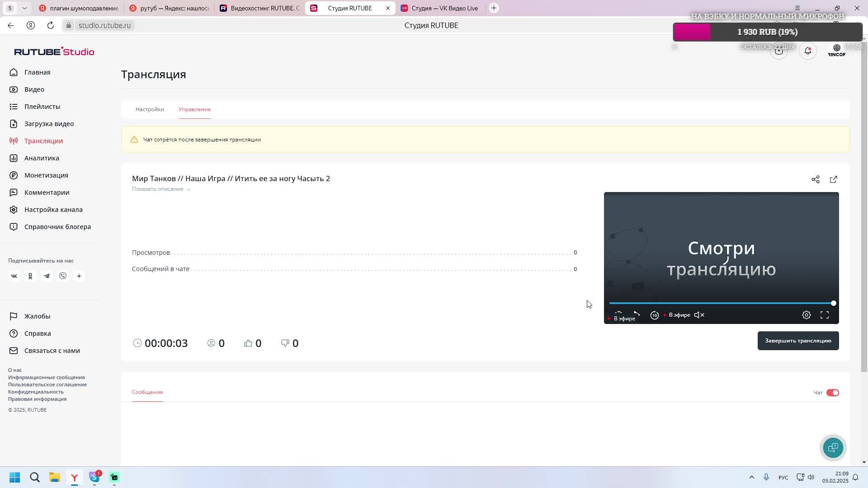Click the studio.rutube.ru address field
868x488 pixels.
pyautogui.click(x=104, y=25)
